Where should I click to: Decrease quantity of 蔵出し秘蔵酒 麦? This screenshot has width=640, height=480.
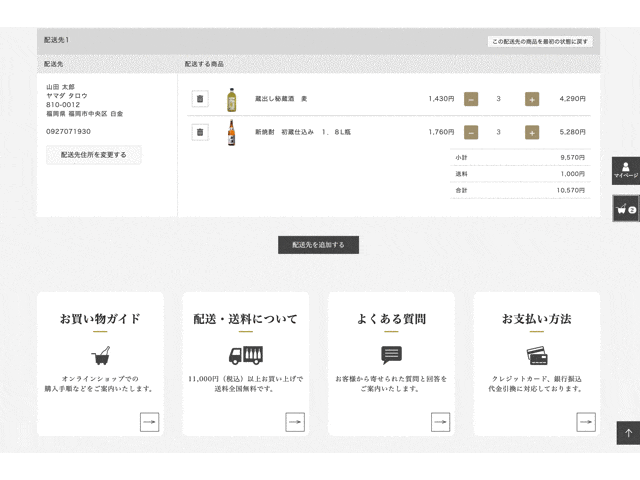tap(471, 99)
